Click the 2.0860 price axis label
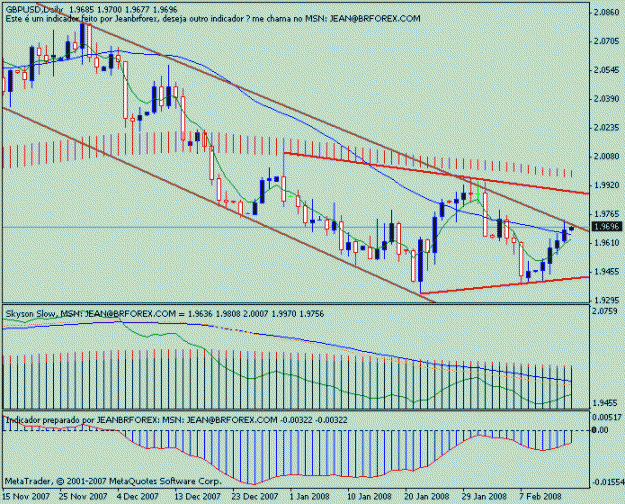 pos(607,12)
